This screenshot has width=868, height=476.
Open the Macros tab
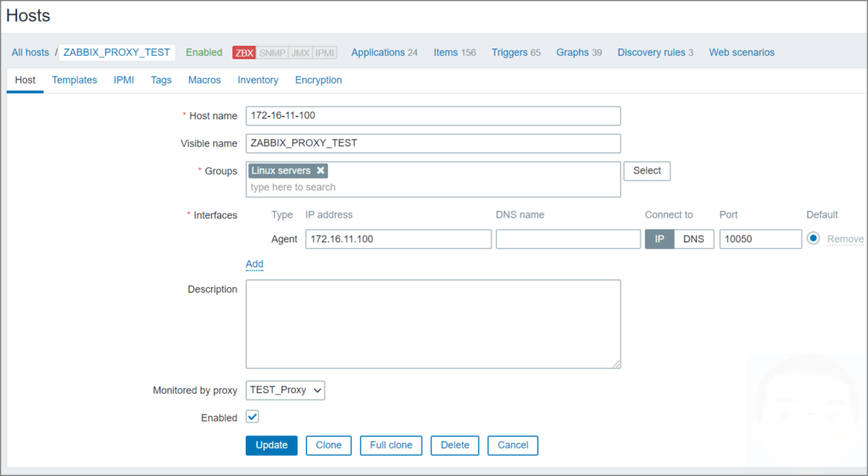[x=204, y=80]
